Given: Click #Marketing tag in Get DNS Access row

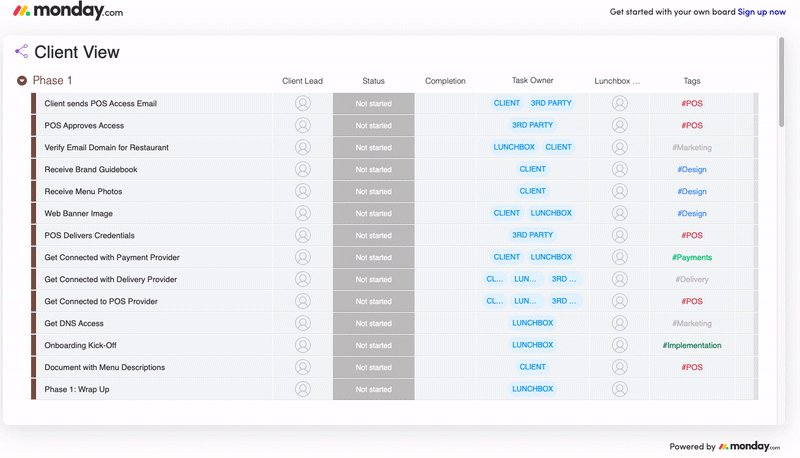Looking at the screenshot, I should coord(692,323).
